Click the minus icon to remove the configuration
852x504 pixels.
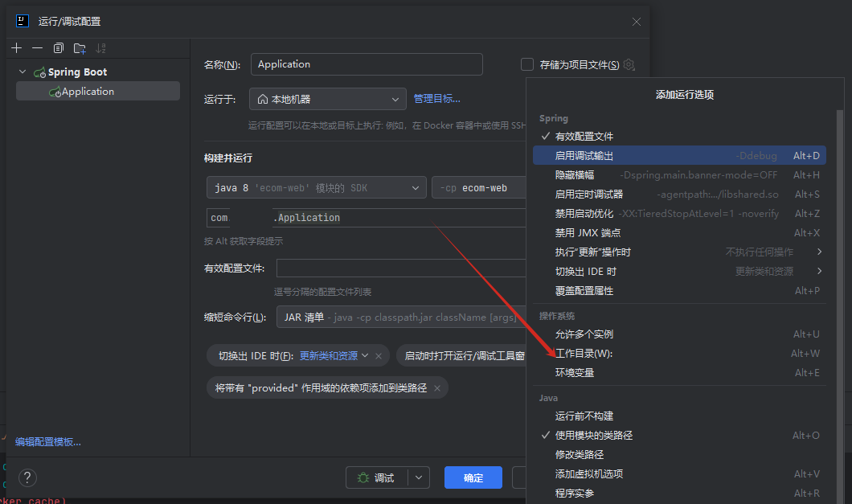pyautogui.click(x=37, y=48)
